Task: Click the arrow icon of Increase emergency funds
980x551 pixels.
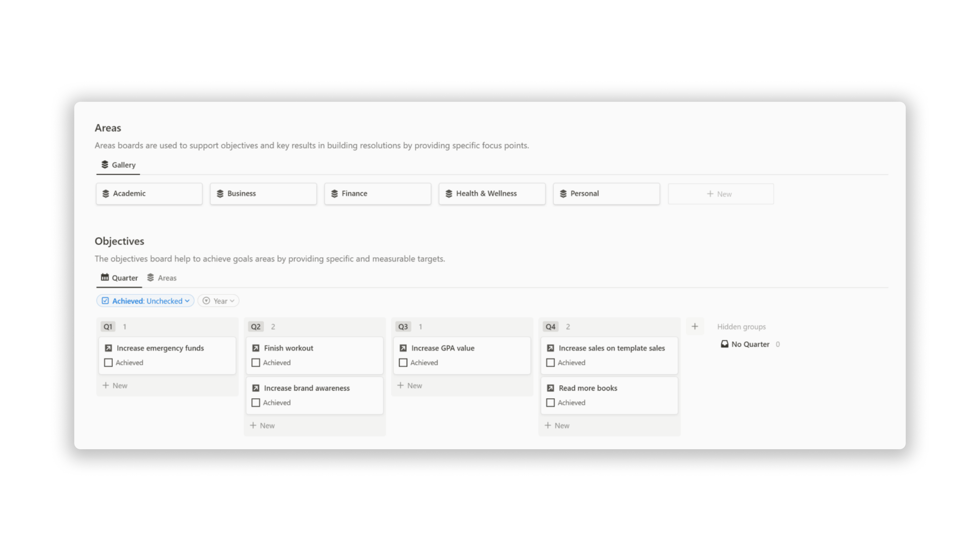Action: click(108, 348)
